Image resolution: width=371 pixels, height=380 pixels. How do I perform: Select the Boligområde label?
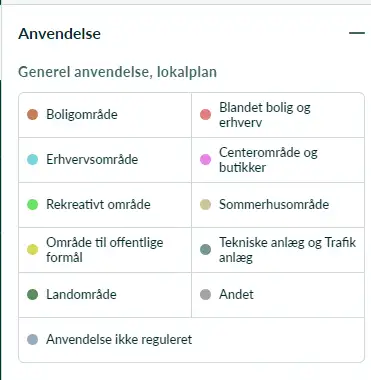tap(82, 114)
